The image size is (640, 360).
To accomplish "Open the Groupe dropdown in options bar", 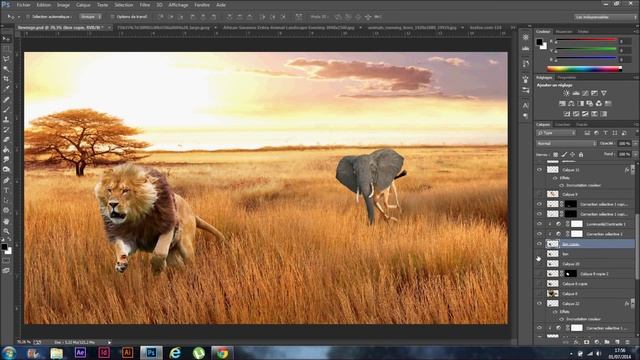I will [91, 17].
